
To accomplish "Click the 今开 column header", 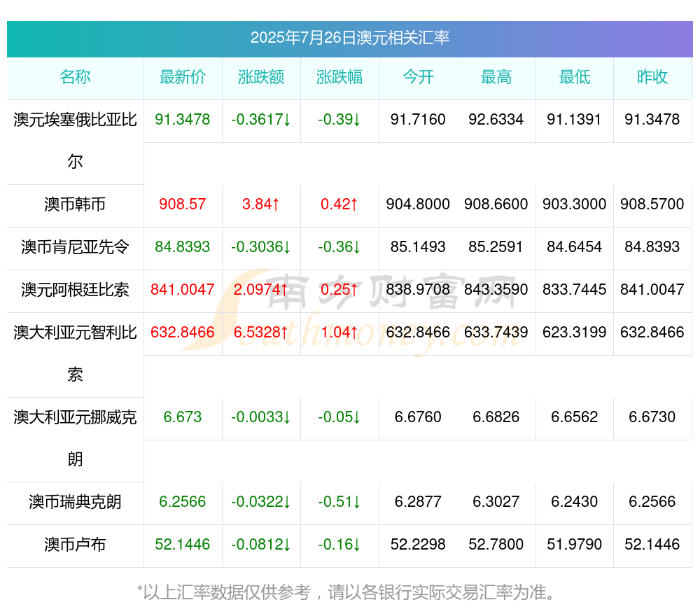I will [418, 77].
